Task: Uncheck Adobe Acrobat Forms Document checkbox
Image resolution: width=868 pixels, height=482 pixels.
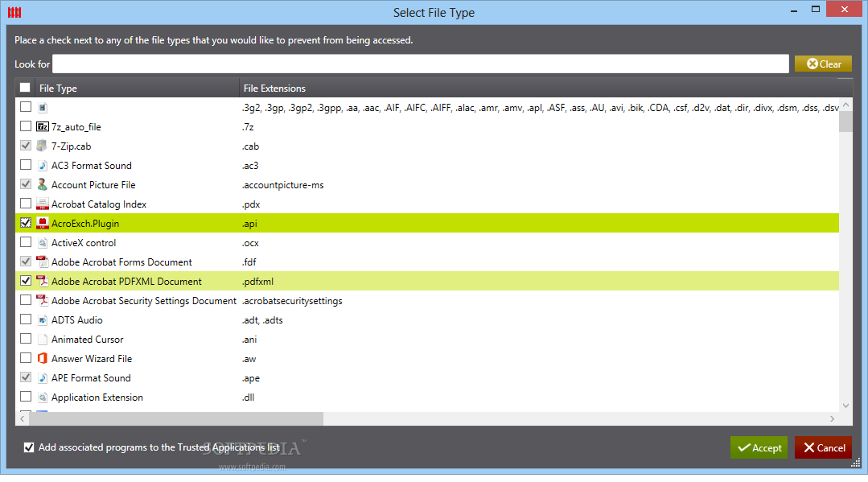Action: (26, 262)
